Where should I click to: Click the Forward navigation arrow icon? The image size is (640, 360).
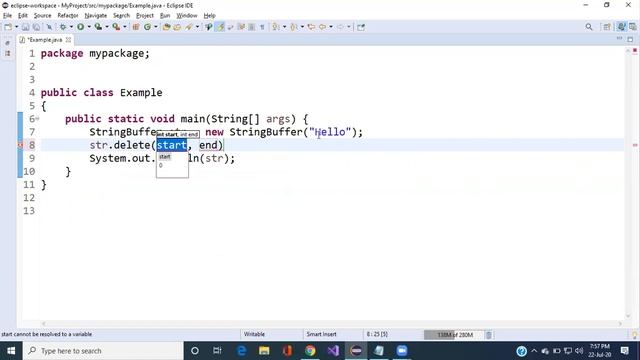point(340,27)
